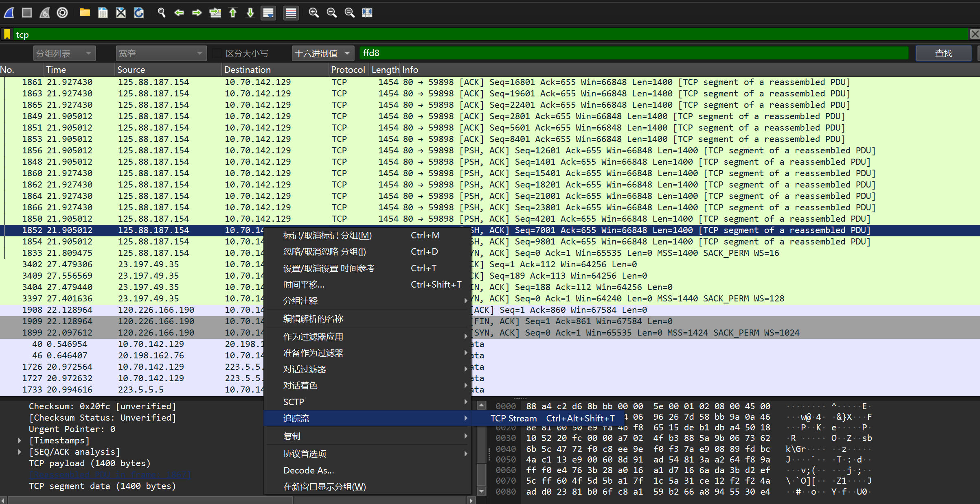Viewport: 980px width, 504px height.
Task: Click the find packet magnifier icon
Action: [161, 13]
